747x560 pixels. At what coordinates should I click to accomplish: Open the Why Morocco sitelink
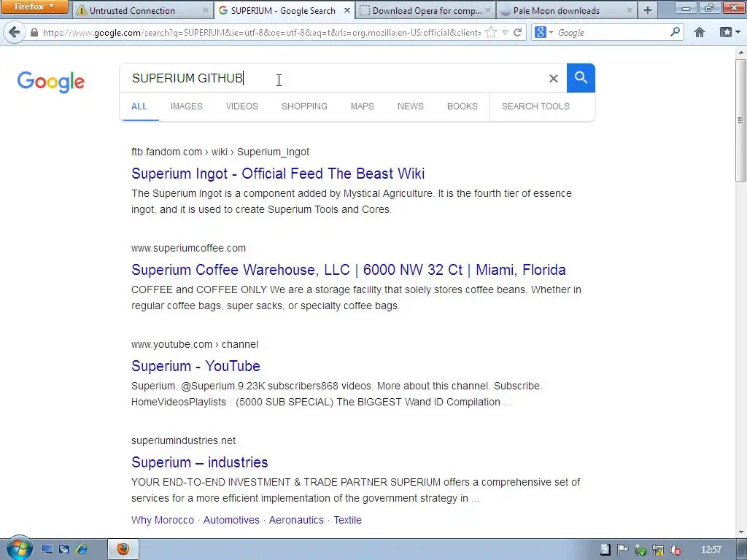pyautogui.click(x=163, y=520)
